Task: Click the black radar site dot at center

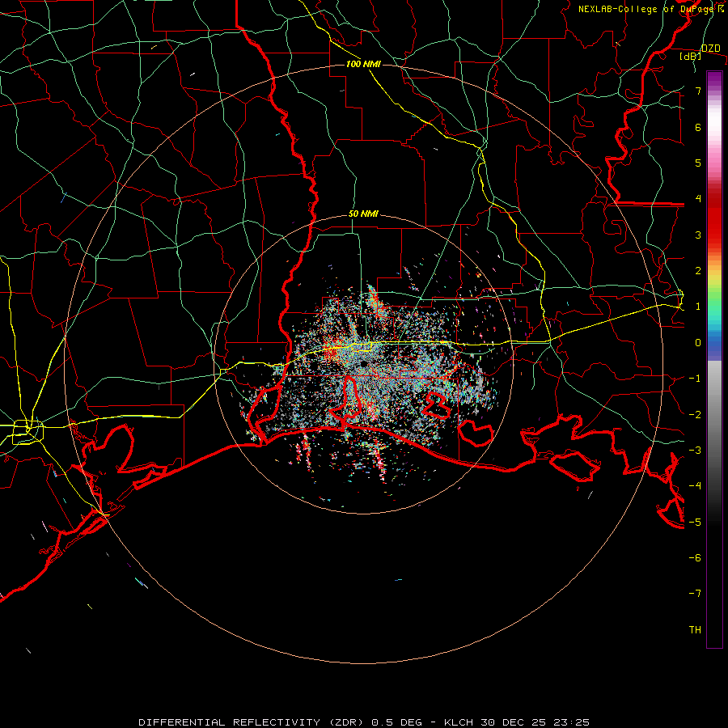Action: [x=363, y=364]
